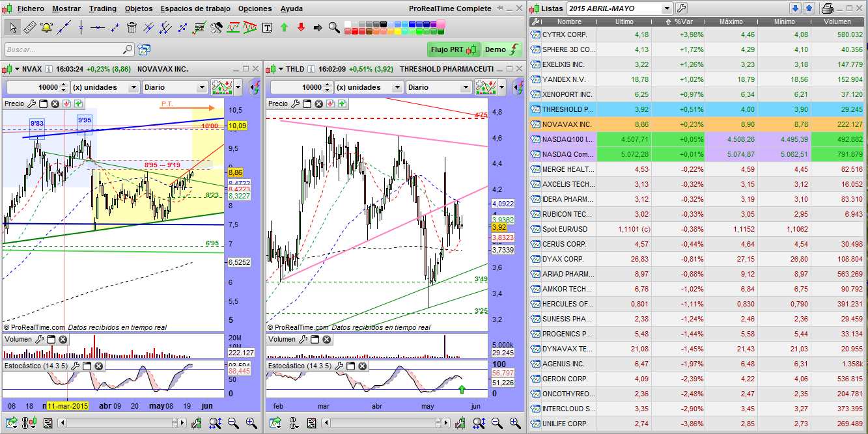The width and height of the screenshot is (868, 434).
Task: Click the blue down arrow in Listas
Action: (x=795, y=8)
